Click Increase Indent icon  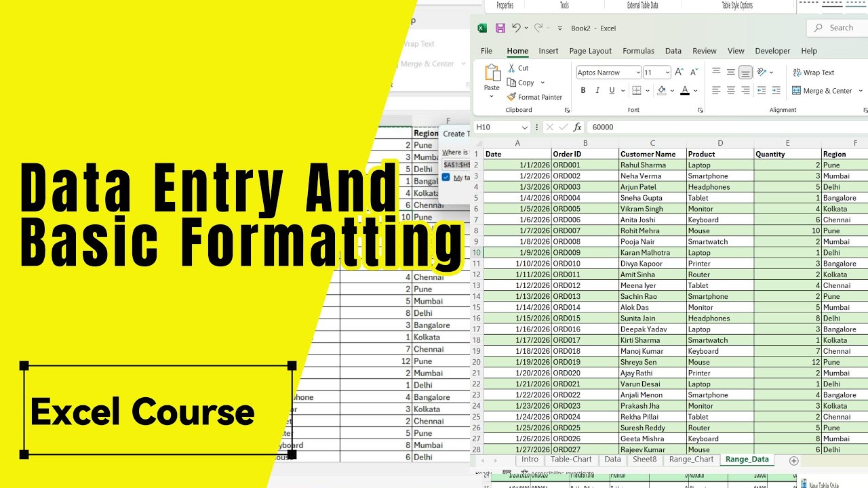tap(776, 90)
